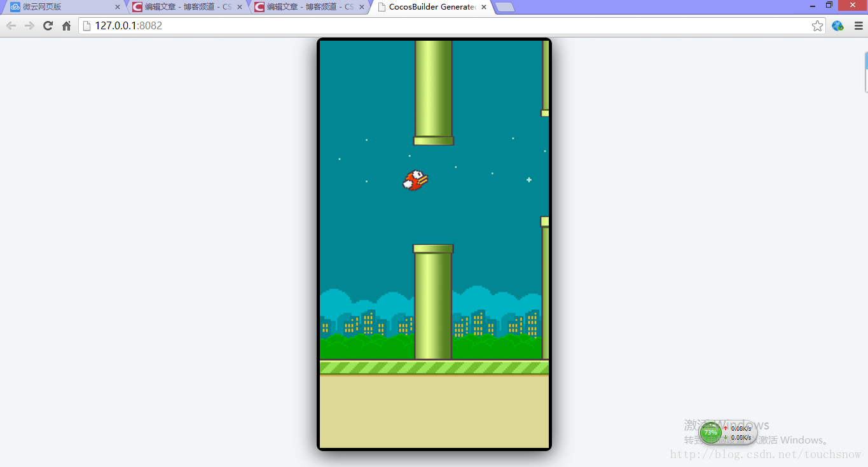
Task: Go back with the browser back arrow
Action: point(11,26)
